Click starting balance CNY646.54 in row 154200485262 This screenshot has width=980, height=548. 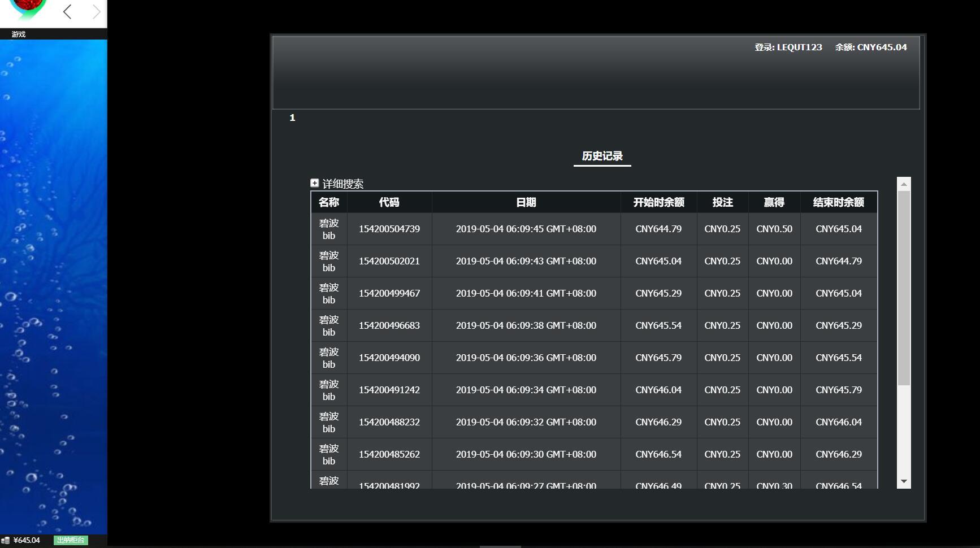point(658,454)
